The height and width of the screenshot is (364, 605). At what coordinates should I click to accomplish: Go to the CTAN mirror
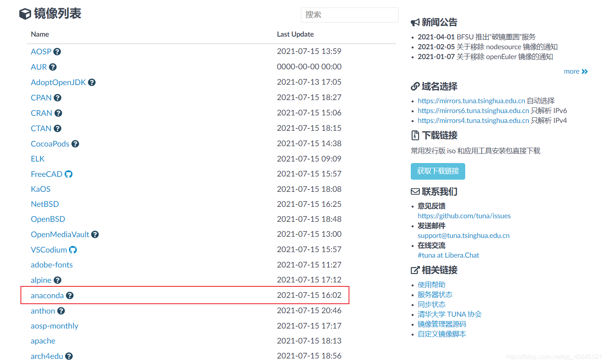coord(41,128)
